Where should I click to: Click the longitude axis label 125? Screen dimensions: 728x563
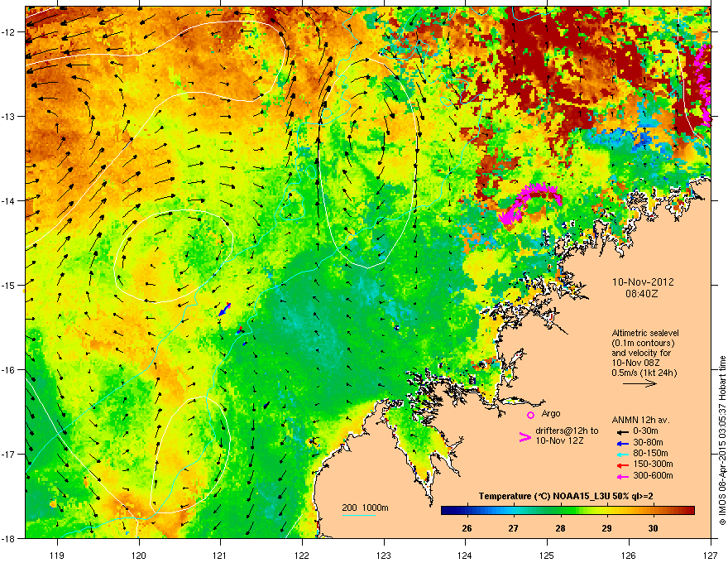(x=548, y=555)
